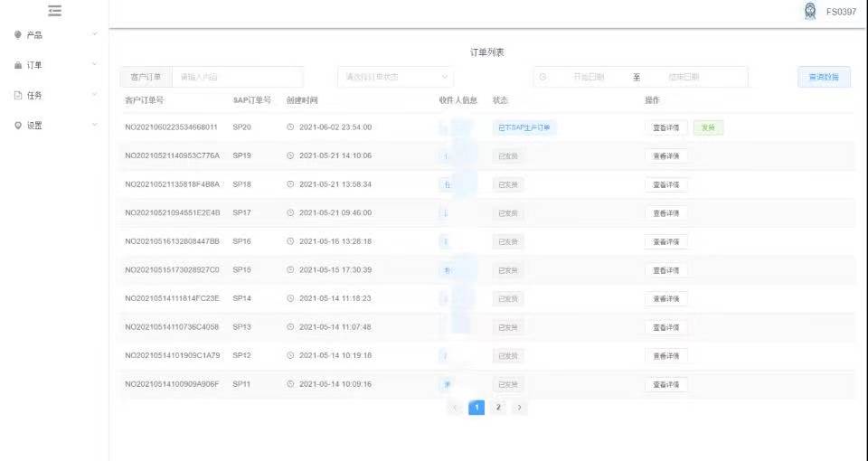
Task: Open the order status dropdown
Action: tap(395, 77)
